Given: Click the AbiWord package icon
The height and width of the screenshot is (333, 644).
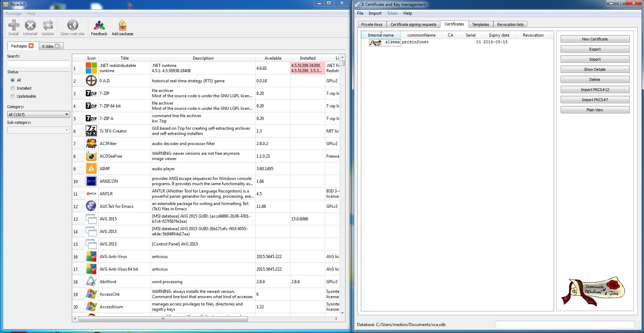Looking at the screenshot, I should click(91, 281).
